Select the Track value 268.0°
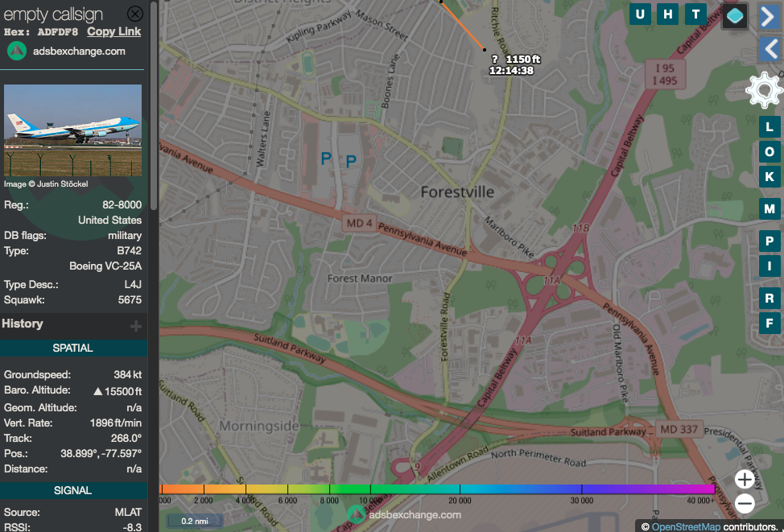Image resolution: width=784 pixels, height=532 pixels. point(126,439)
